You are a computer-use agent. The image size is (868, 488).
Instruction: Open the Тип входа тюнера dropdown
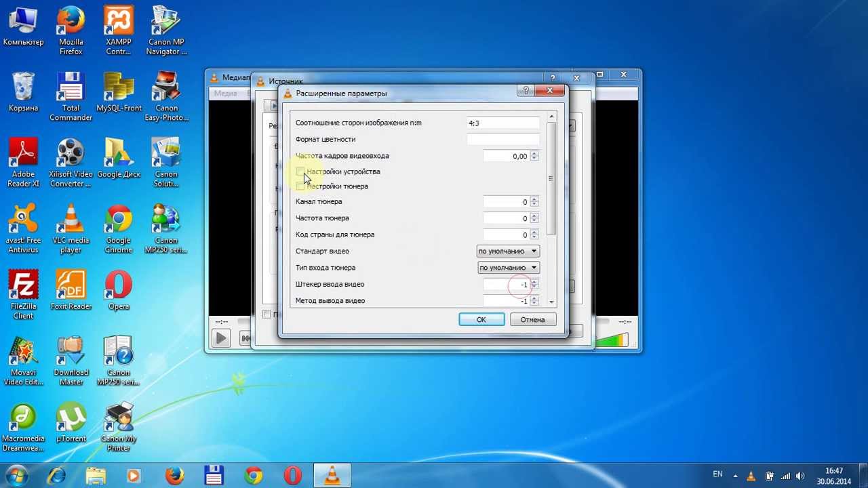coord(508,268)
